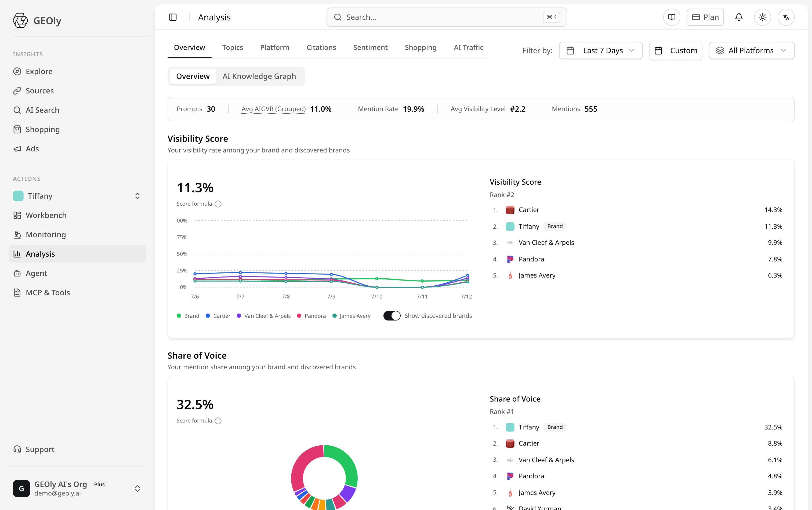Click the Plan button
Screen dimensions: 812x510
(705, 17)
